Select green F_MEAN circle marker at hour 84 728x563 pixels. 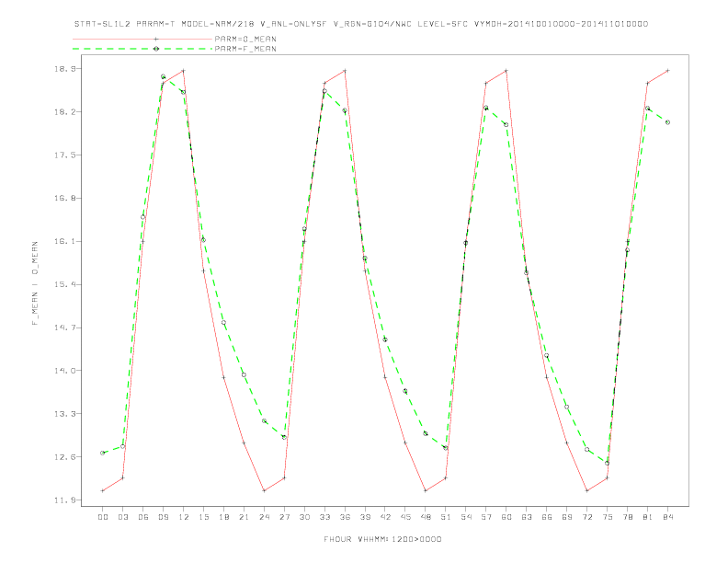tap(667, 122)
